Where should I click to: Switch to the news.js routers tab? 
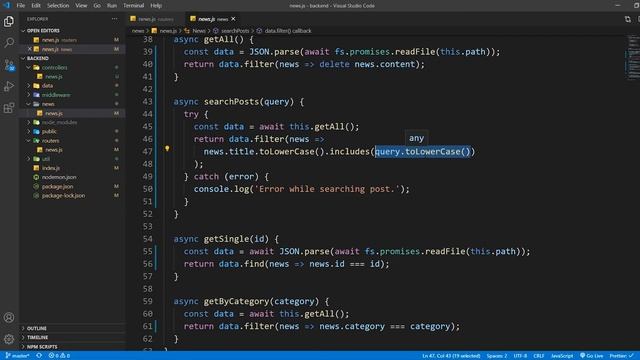click(155, 19)
